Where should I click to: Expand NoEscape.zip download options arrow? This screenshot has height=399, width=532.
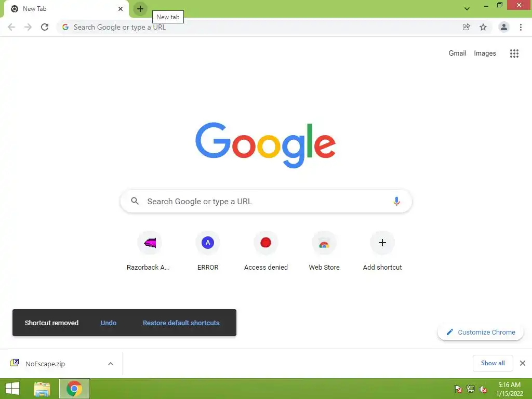111,364
